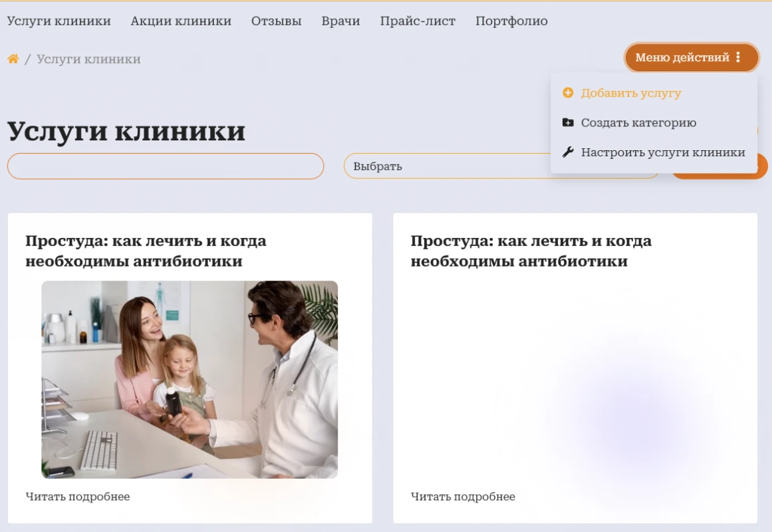The width and height of the screenshot is (772, 532).
Task: Click the wrench icon next to "Настроить услуги клиники"
Action: pyautogui.click(x=569, y=152)
